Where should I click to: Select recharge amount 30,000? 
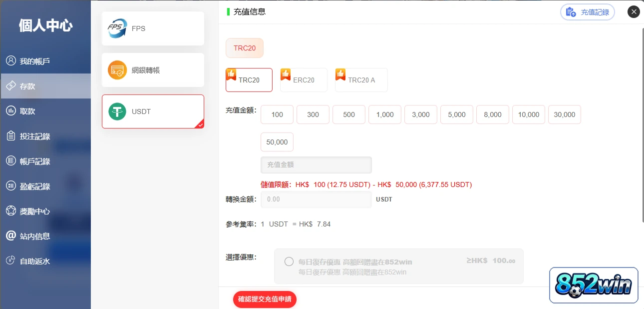coord(565,114)
